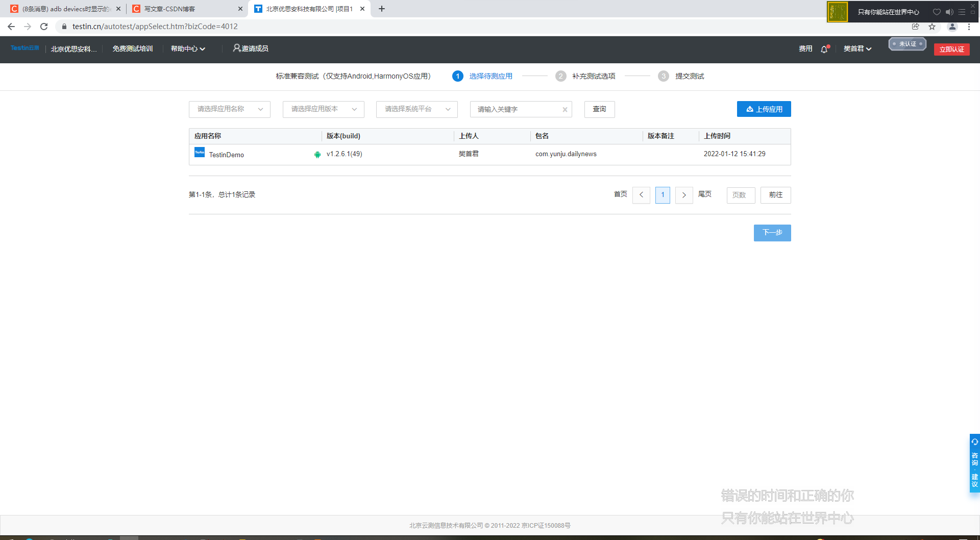Viewport: 980px width, 540px height.
Task: Click the TestinDemo app icon
Action: pyautogui.click(x=200, y=152)
